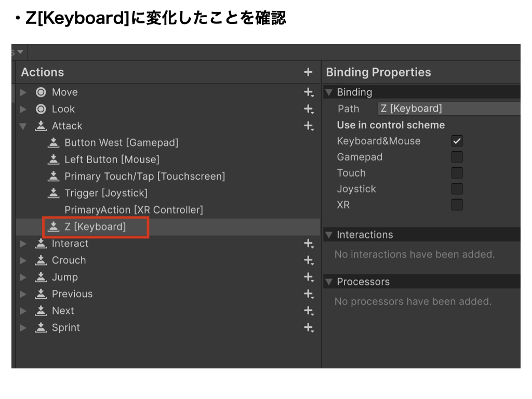Add binding to Jump action

click(309, 277)
